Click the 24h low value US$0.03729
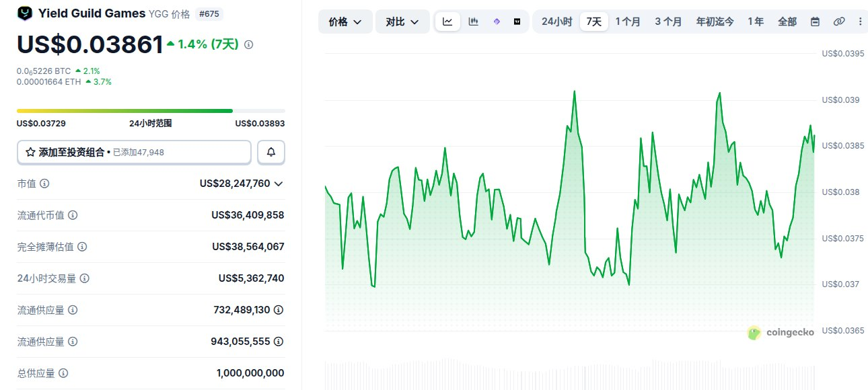Image resolution: width=868 pixels, height=390 pixels. [41, 123]
